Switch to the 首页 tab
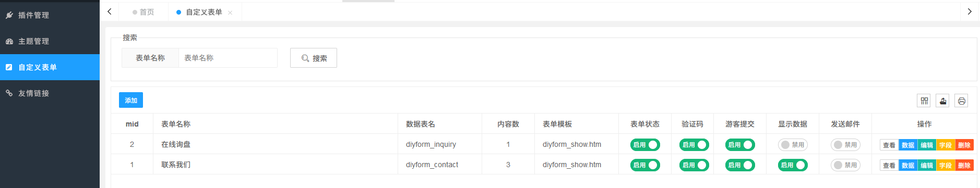Viewport: 980px width, 188px height. coord(144,12)
